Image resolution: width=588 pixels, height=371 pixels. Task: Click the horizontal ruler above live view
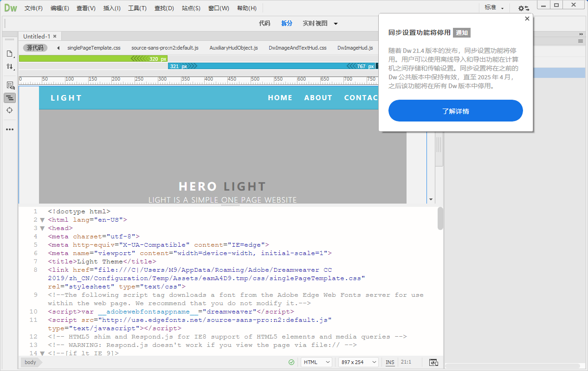(x=199, y=81)
